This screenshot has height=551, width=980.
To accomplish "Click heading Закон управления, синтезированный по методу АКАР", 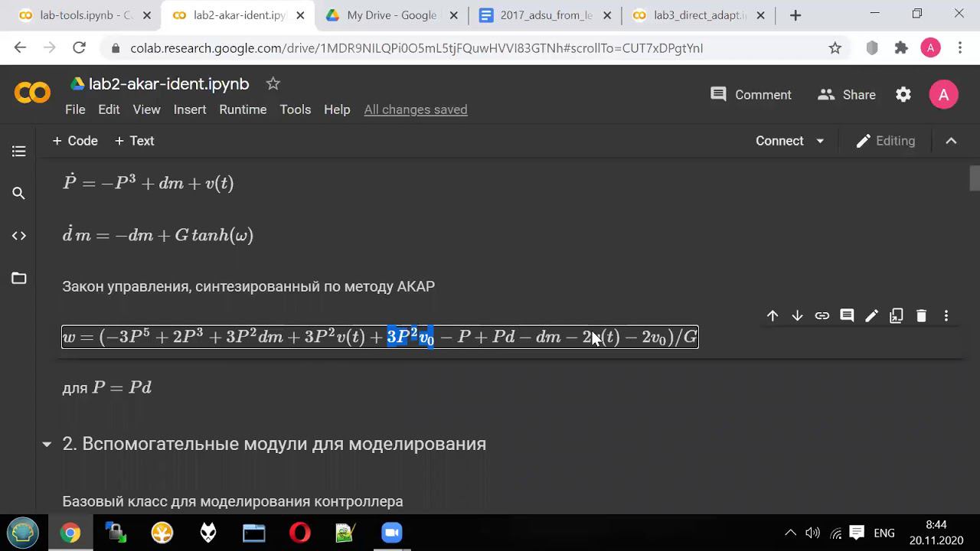I will tap(248, 286).
